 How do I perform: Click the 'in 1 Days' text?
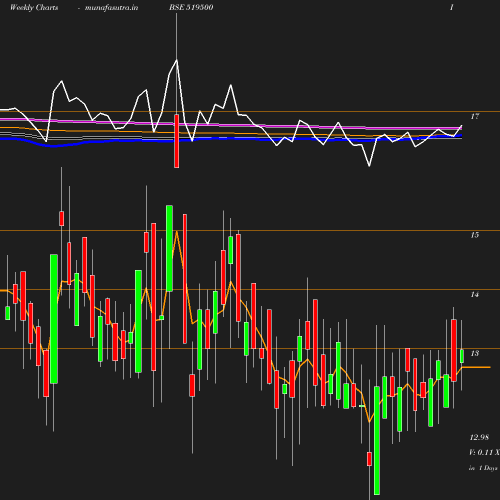pyautogui.click(x=483, y=468)
